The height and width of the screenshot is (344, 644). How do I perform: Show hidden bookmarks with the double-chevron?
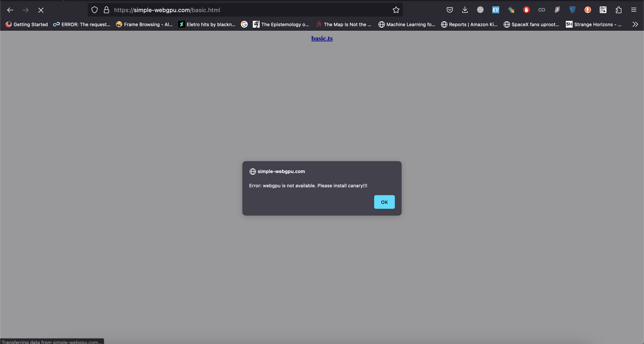click(x=635, y=24)
